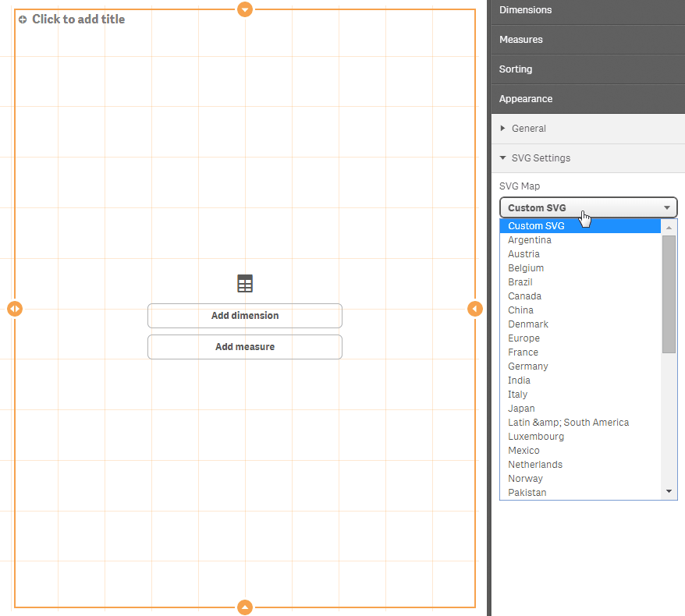The width and height of the screenshot is (685, 616).
Task: Click the right-edge orange resize arrow
Action: (475, 309)
